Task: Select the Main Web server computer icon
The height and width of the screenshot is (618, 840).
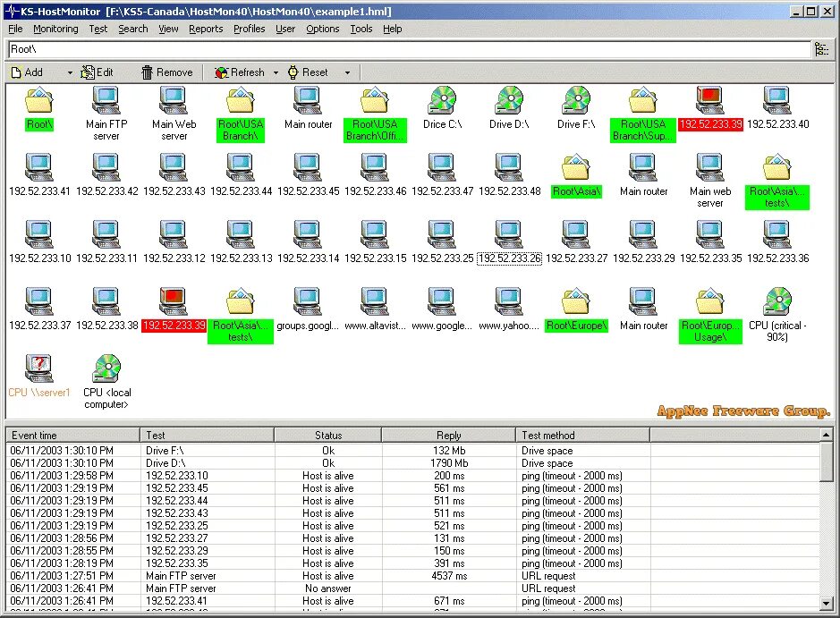Action: pyautogui.click(x=174, y=101)
